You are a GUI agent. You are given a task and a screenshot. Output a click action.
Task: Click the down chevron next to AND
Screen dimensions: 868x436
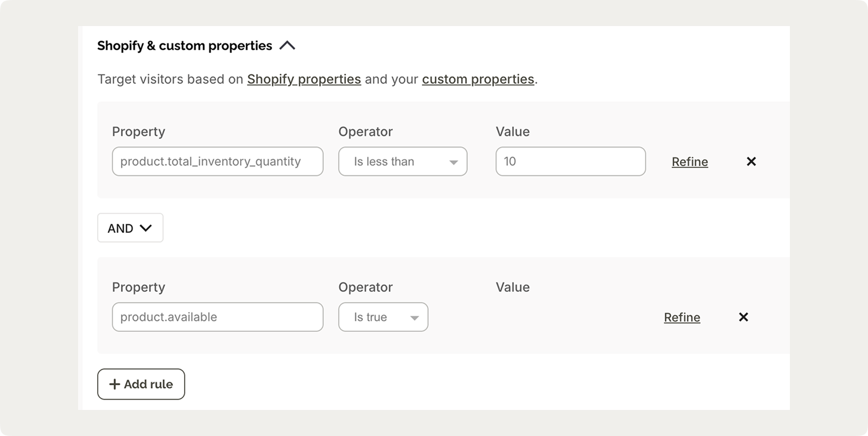pyautogui.click(x=146, y=228)
